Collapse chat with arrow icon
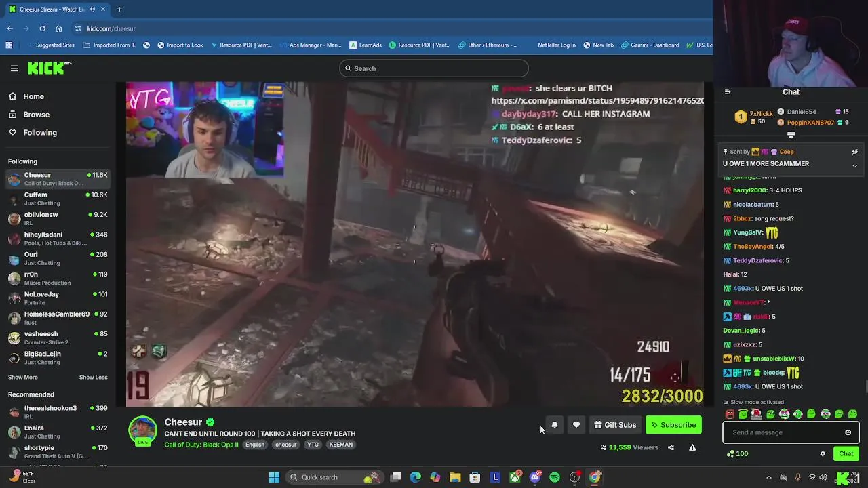Screen dimensions: 868x488 pyautogui.click(x=728, y=92)
